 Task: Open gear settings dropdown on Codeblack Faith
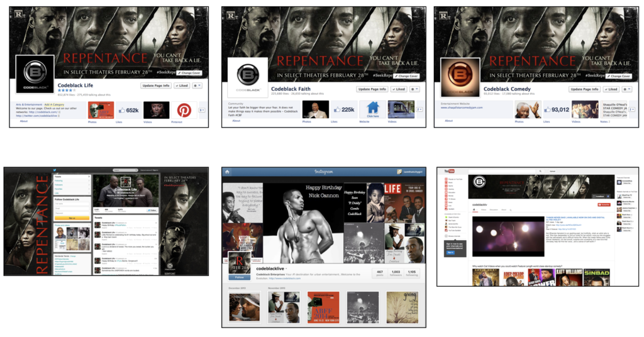point(414,89)
